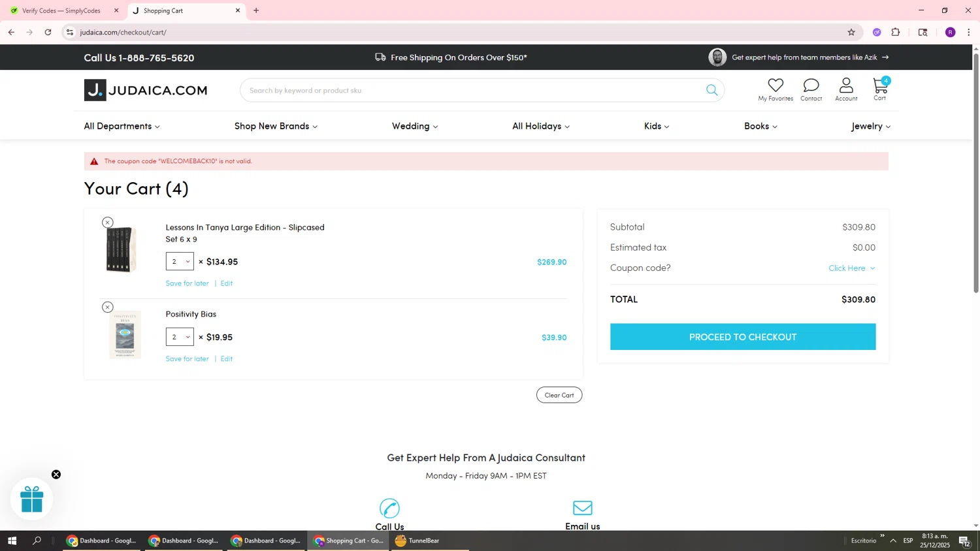Image resolution: width=980 pixels, height=551 pixels.
Task: Click the browser address bar URL
Action: pos(123,32)
